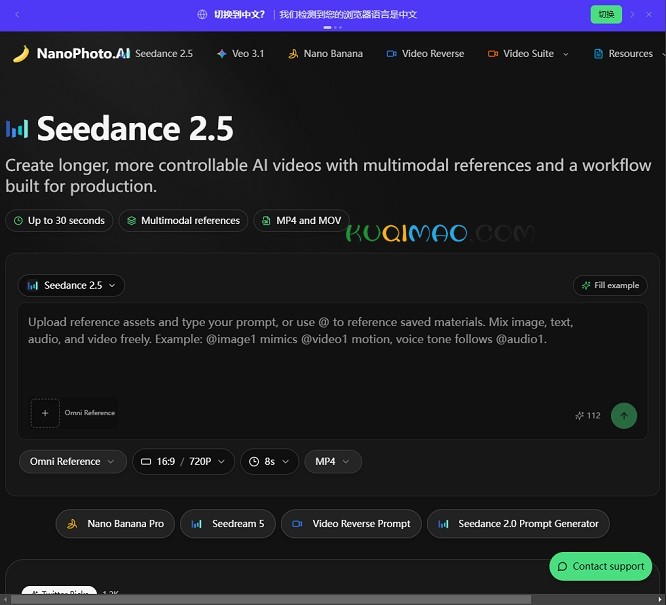Open the Seedance 2.5 model dropdown

pos(71,285)
